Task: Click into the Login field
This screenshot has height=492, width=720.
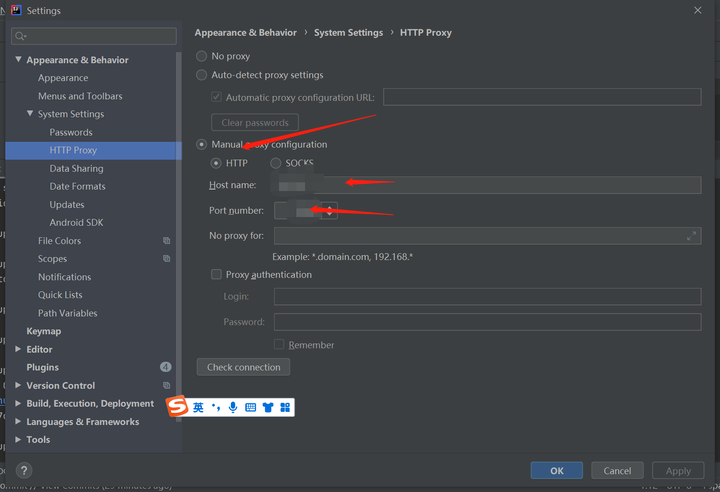Action: coord(487,296)
